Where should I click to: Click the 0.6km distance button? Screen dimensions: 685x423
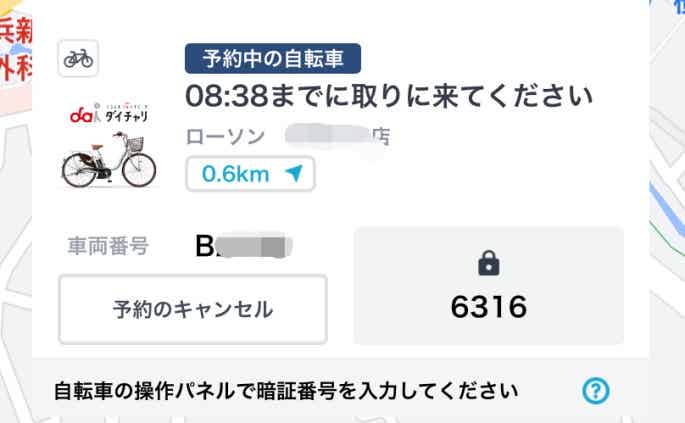pos(250,174)
